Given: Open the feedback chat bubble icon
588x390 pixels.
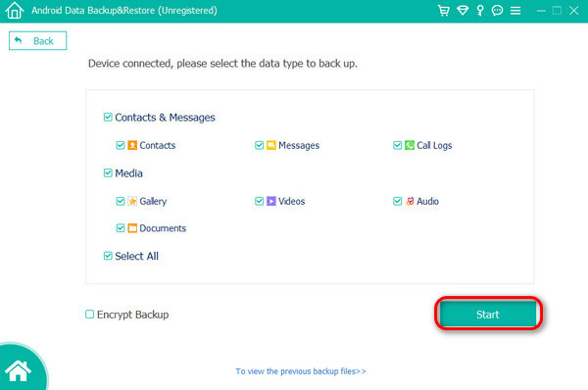Looking at the screenshot, I should click(497, 10).
